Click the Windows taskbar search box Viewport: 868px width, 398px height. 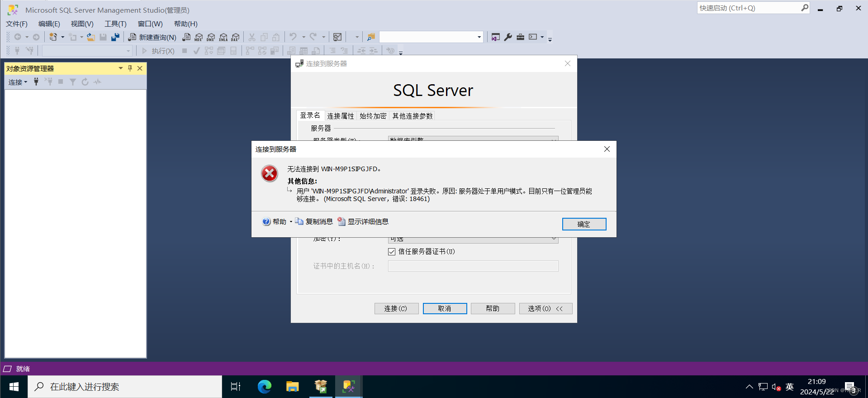click(x=125, y=387)
